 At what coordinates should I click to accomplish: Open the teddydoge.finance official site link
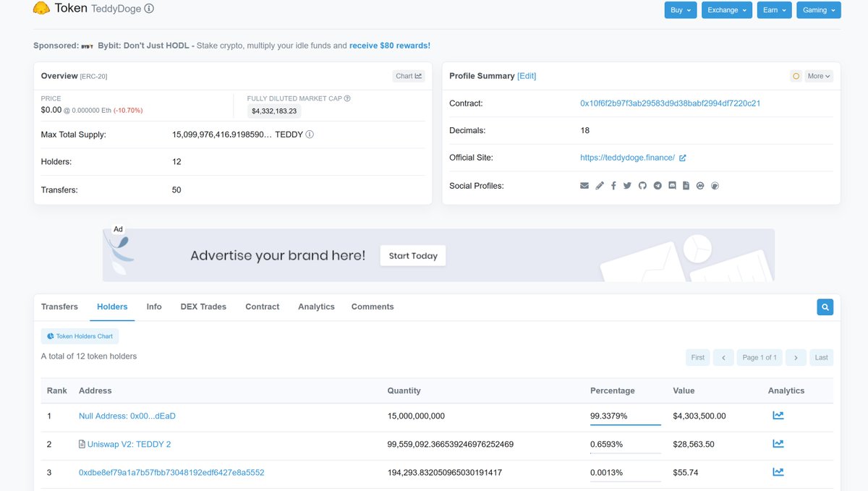(x=627, y=158)
